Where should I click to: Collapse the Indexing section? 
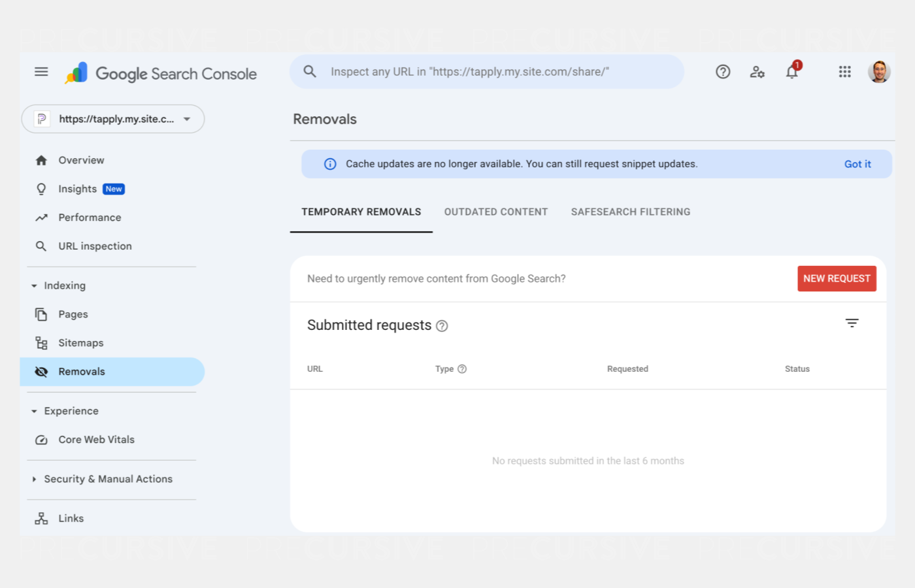pos(34,286)
